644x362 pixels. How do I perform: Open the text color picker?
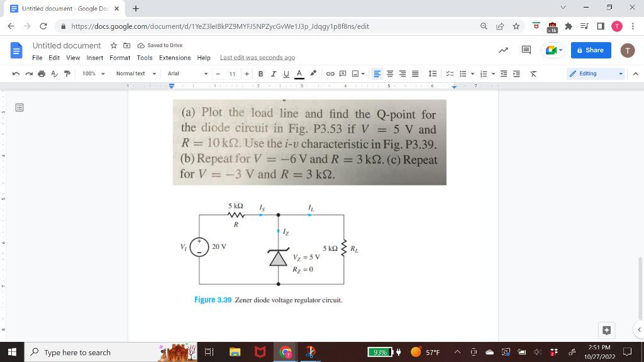[x=300, y=74]
